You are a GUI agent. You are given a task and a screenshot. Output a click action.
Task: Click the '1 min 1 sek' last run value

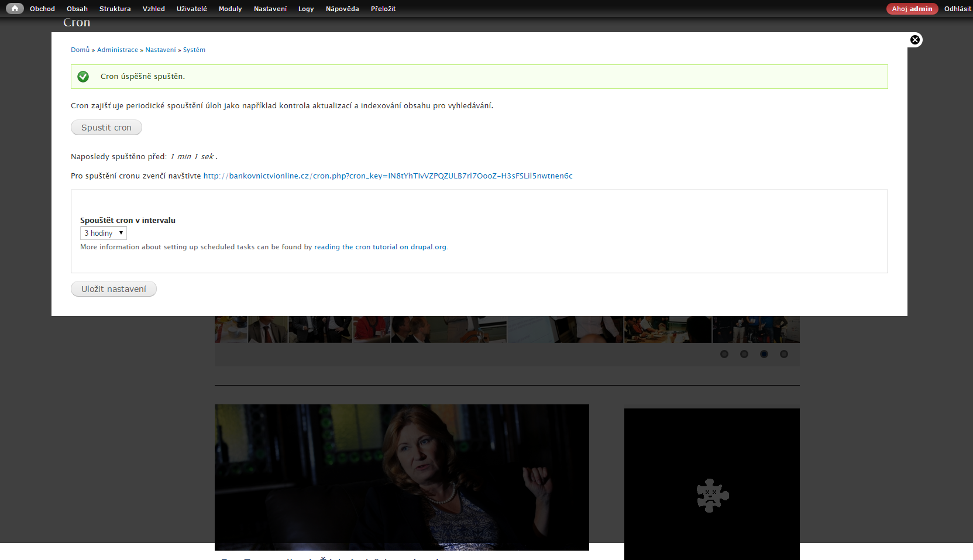click(192, 157)
